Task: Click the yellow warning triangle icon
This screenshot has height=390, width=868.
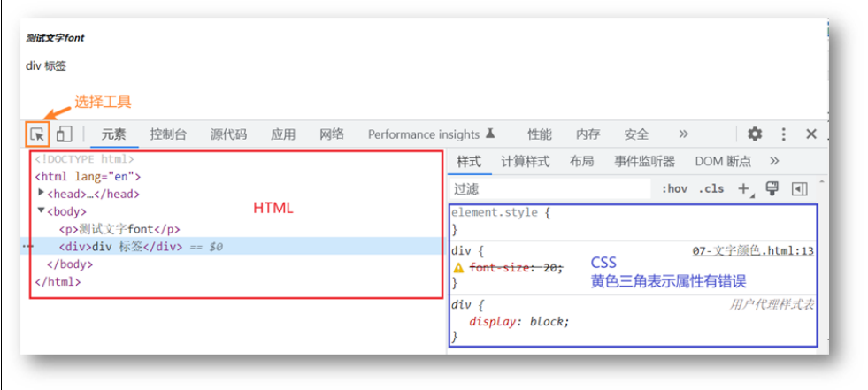Action: click(458, 268)
